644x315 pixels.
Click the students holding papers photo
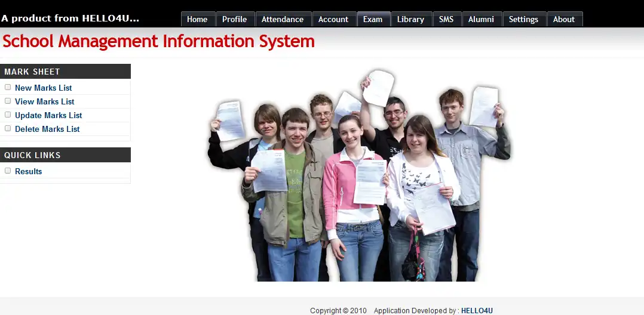360,175
